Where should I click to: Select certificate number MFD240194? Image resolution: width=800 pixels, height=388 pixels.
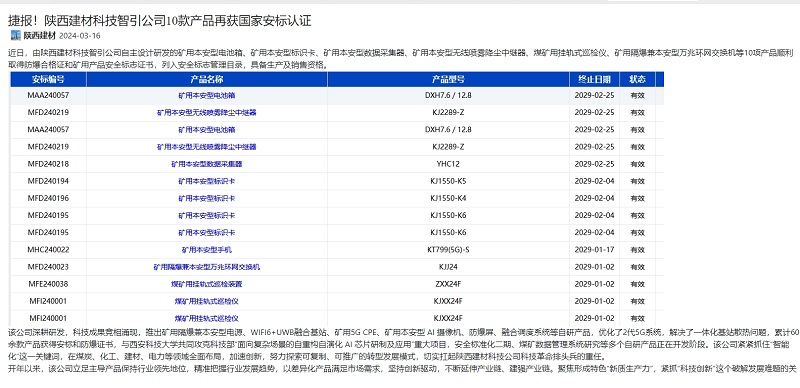48,181
